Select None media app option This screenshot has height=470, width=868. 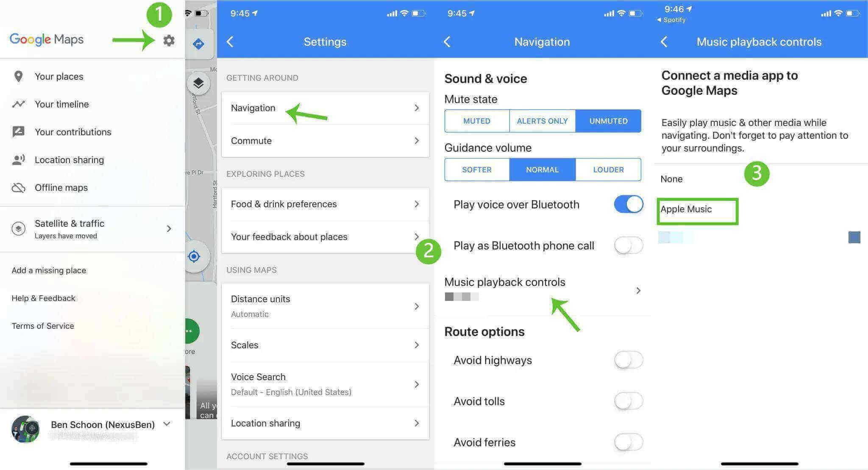tap(673, 178)
